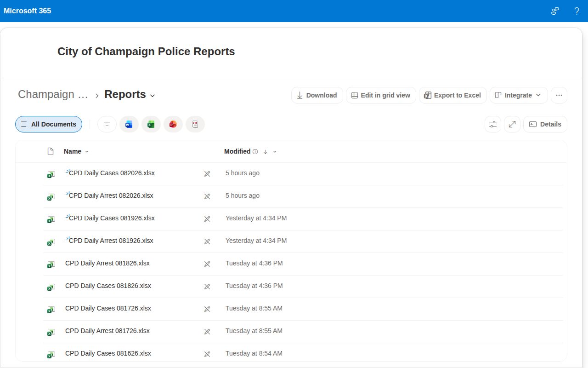Expand the Reports library dropdown
Screen dimensions: 588x368
(x=153, y=96)
